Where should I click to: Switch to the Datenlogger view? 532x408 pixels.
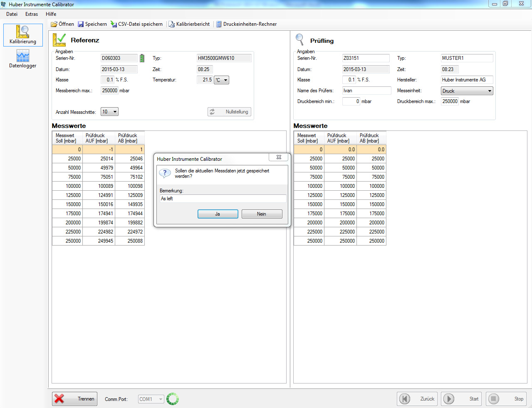23,59
